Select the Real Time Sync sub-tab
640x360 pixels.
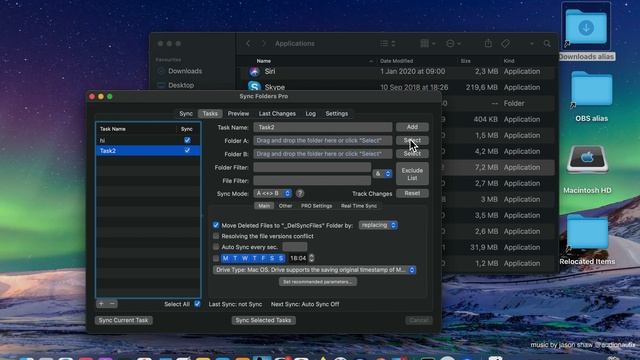tap(359, 206)
